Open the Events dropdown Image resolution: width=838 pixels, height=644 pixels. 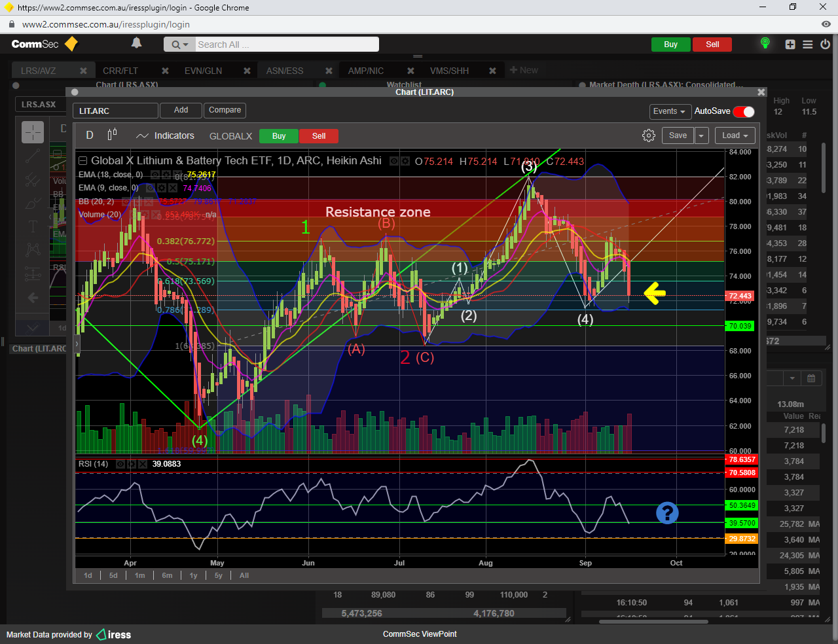tap(669, 111)
